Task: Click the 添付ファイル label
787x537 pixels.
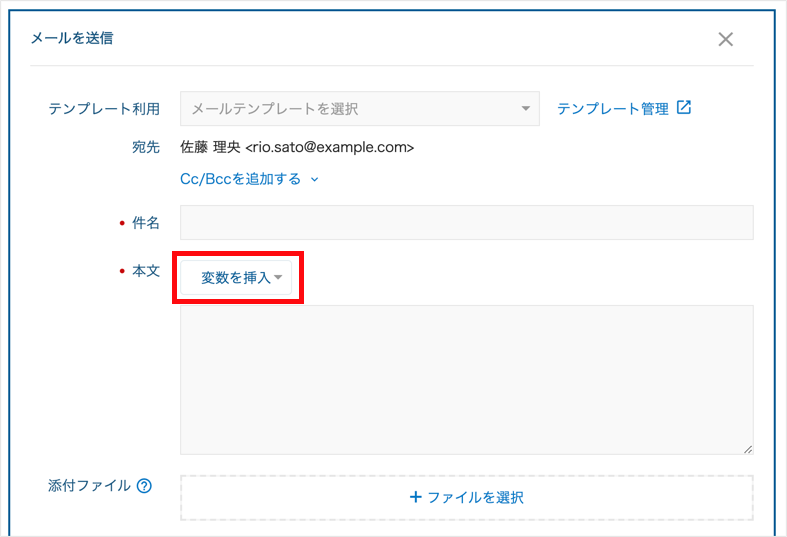Action: (89, 486)
